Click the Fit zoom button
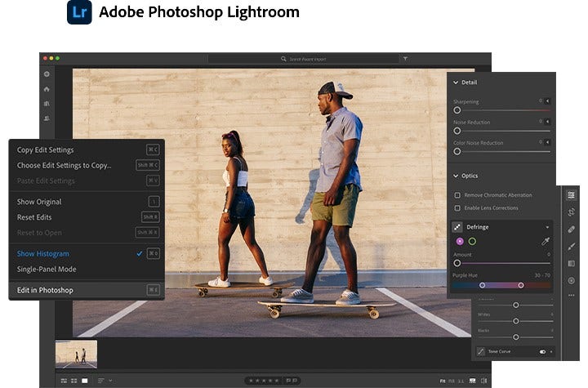The width and height of the screenshot is (588, 388). tap(443, 381)
